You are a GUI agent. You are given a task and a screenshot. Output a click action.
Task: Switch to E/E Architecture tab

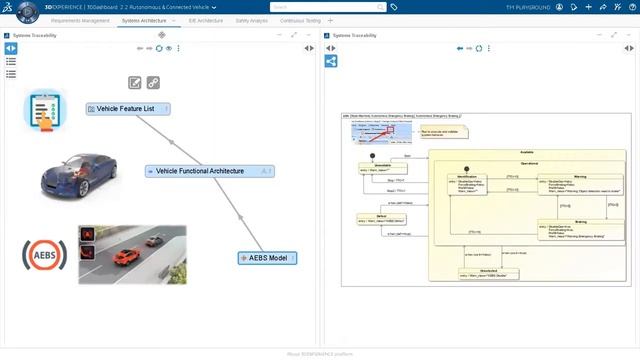pyautogui.click(x=206, y=20)
